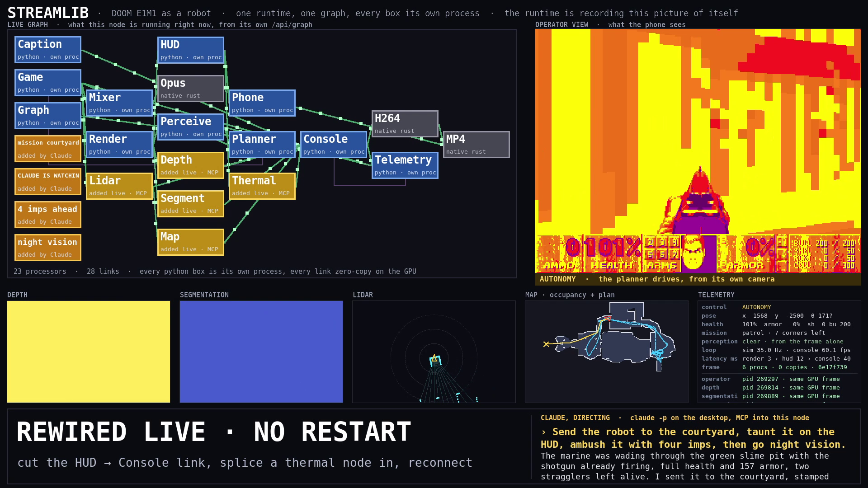Click telemetry health '101% armor 0%' row
This screenshot has width=868, height=488.
click(797, 324)
